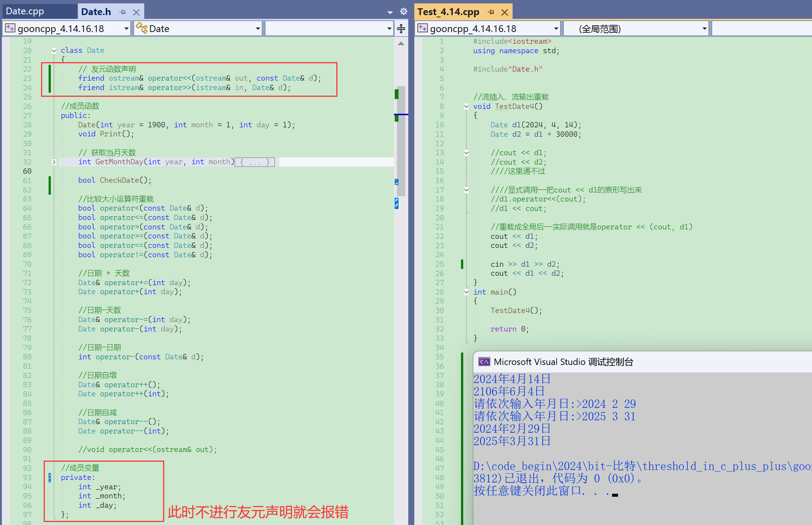Click the friend ostream& operator<< declaration

tap(200, 78)
